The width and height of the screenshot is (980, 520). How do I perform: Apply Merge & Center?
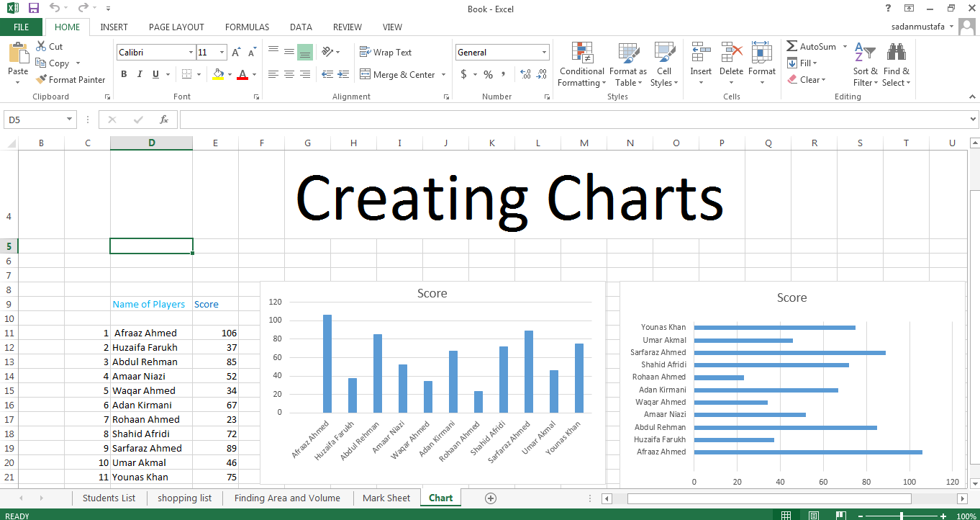(x=398, y=74)
